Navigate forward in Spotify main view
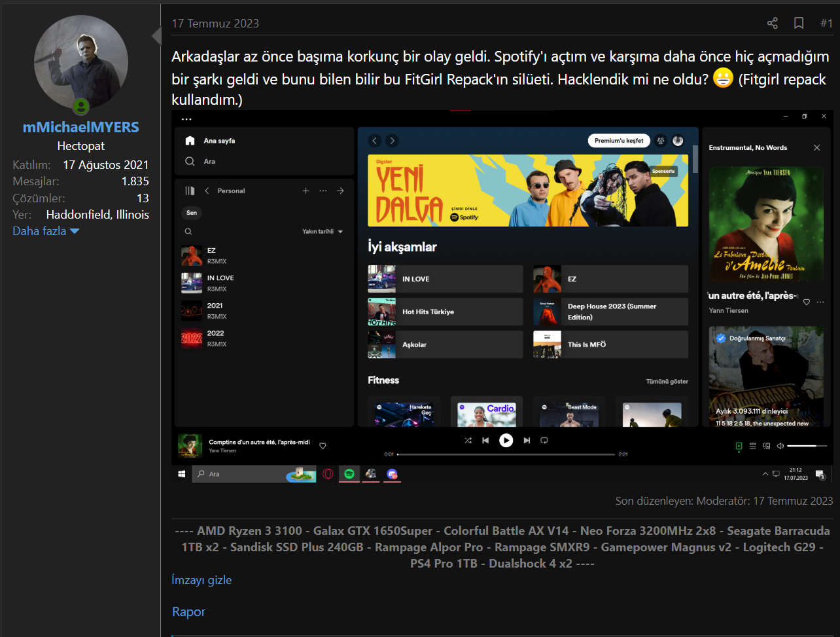This screenshot has height=637, width=840. 391,141
